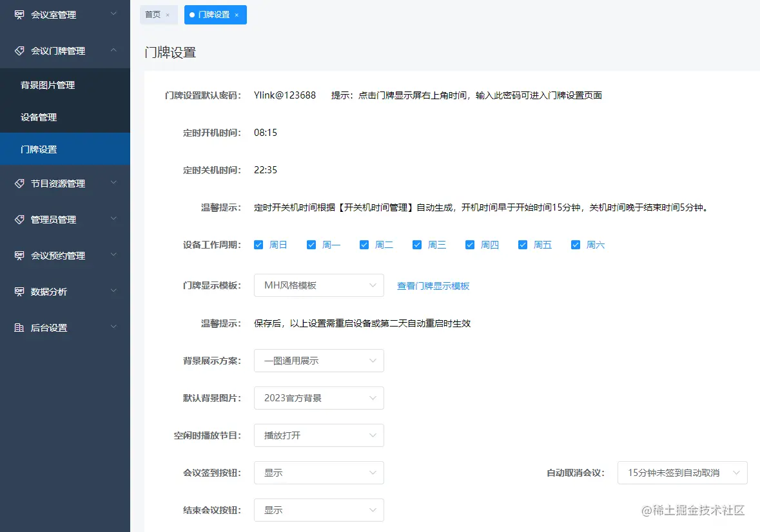This screenshot has height=532, width=760.
Task: Open the 会议室管理 sidebar icon
Action: pyautogui.click(x=17, y=14)
